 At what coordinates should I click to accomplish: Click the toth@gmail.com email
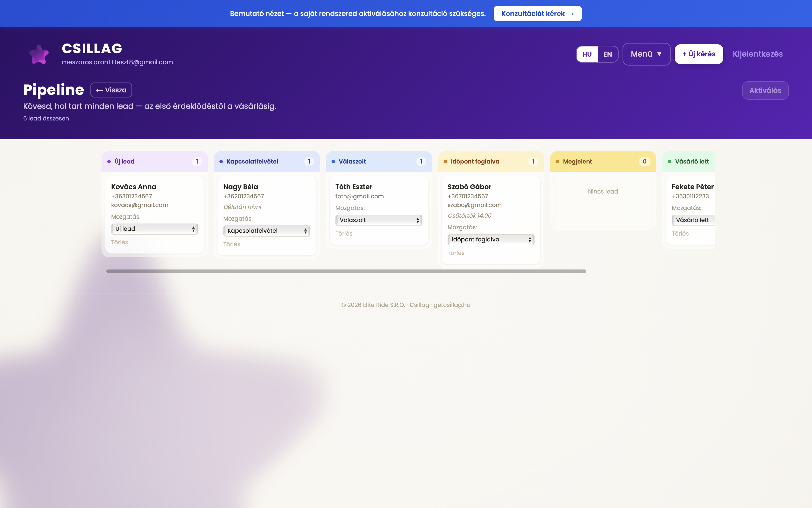(x=359, y=196)
